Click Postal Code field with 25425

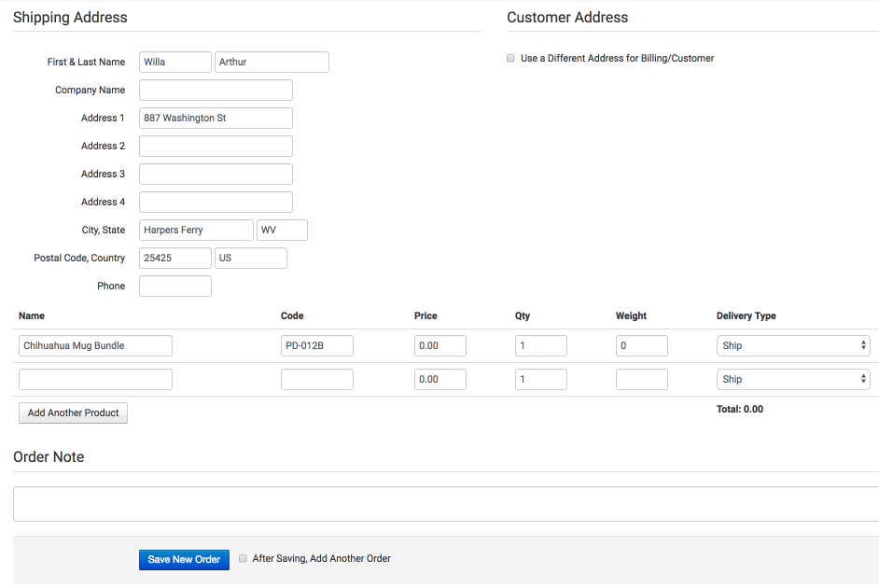click(174, 259)
